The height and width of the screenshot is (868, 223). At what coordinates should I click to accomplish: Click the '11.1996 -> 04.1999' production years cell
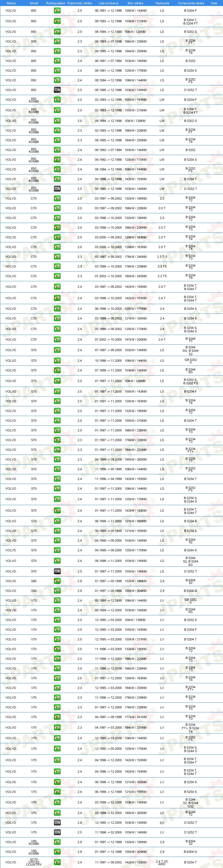[x=108, y=479]
